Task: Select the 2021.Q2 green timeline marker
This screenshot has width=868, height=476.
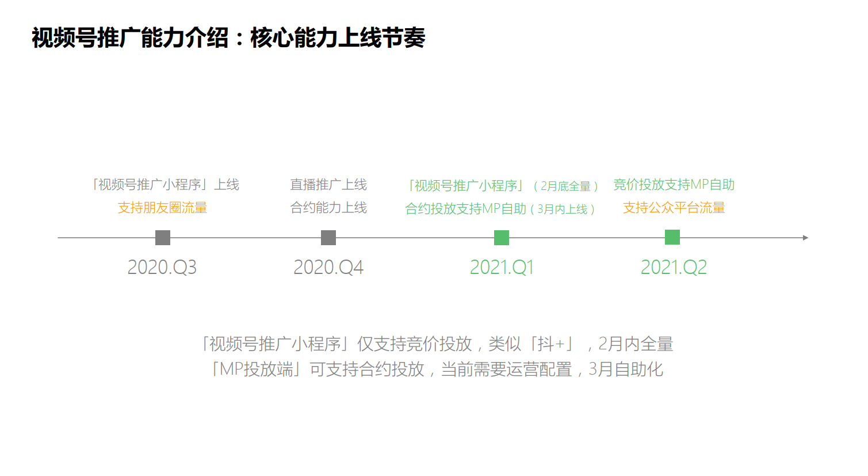Action: pyautogui.click(x=672, y=237)
